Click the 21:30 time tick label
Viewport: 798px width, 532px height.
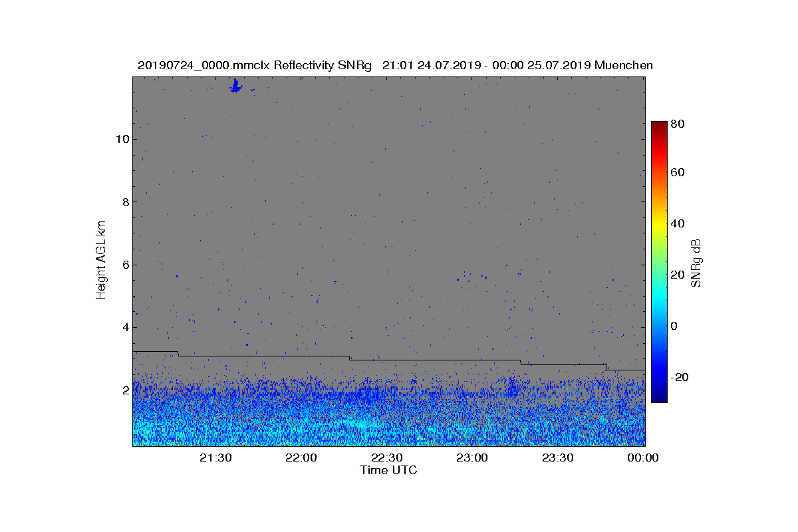point(215,458)
